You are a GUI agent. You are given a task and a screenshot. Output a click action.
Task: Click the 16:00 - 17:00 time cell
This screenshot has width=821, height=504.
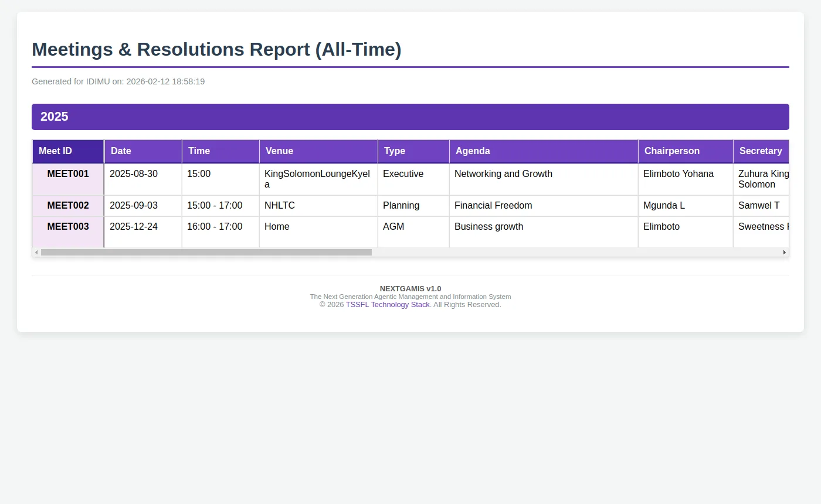pos(220,232)
